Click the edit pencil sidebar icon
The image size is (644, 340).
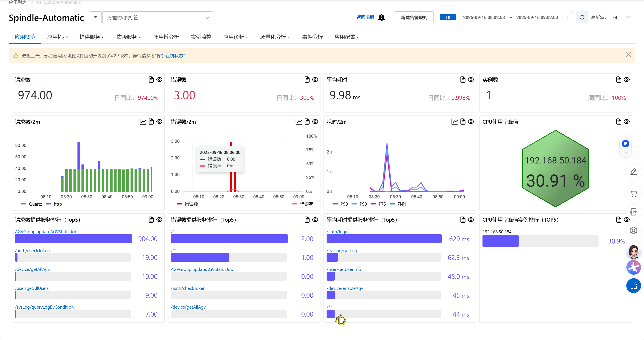[x=633, y=172]
